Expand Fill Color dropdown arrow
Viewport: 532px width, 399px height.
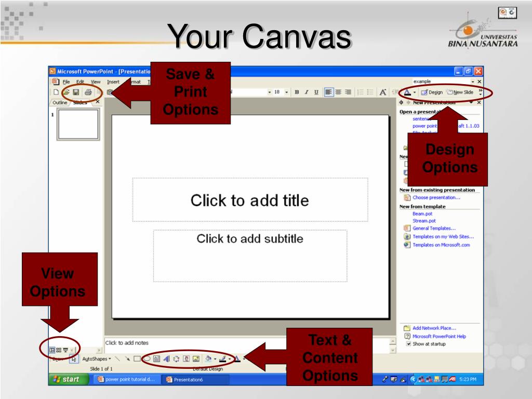pos(215,359)
